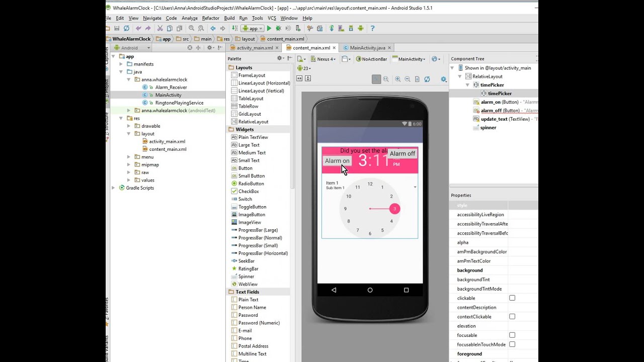This screenshot has height=362, width=644.
Task: Click the Find magnifier icon
Action: coord(191,29)
